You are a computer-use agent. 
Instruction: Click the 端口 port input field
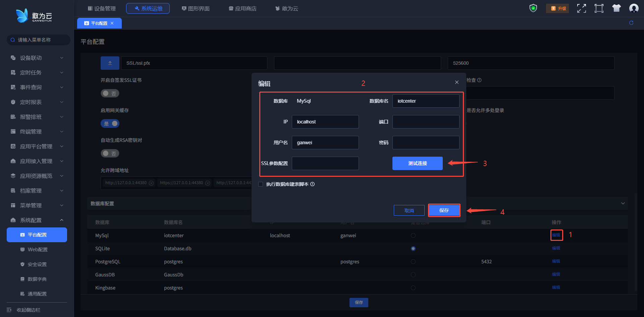[x=426, y=122]
